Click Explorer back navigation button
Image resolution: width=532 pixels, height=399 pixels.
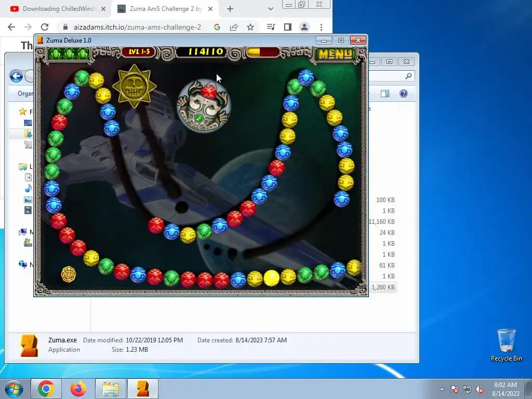(16, 76)
